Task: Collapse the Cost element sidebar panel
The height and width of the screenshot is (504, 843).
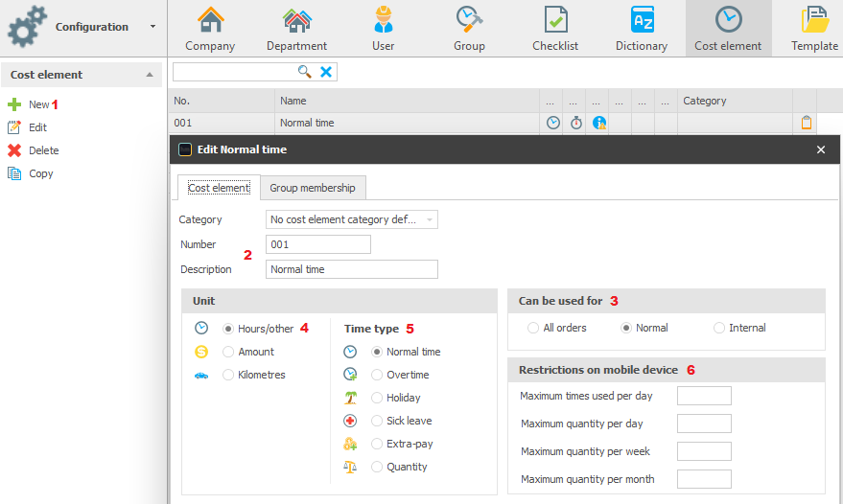Action: click(x=150, y=75)
